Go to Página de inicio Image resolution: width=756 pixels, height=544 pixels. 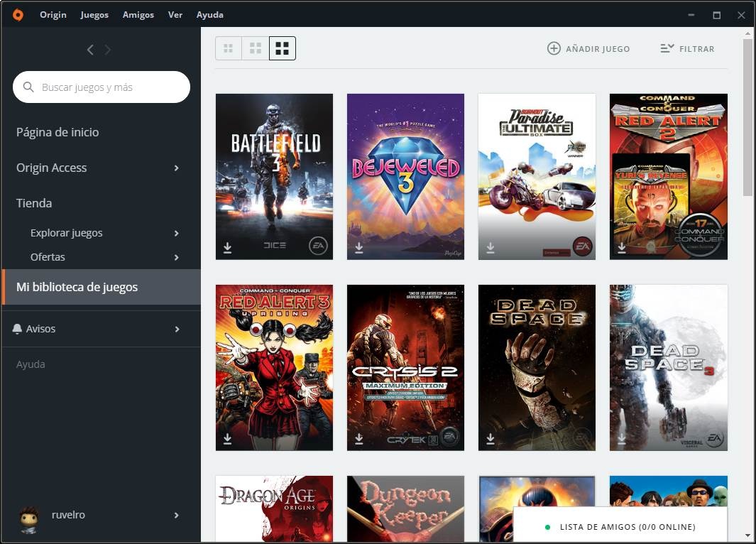(x=57, y=132)
